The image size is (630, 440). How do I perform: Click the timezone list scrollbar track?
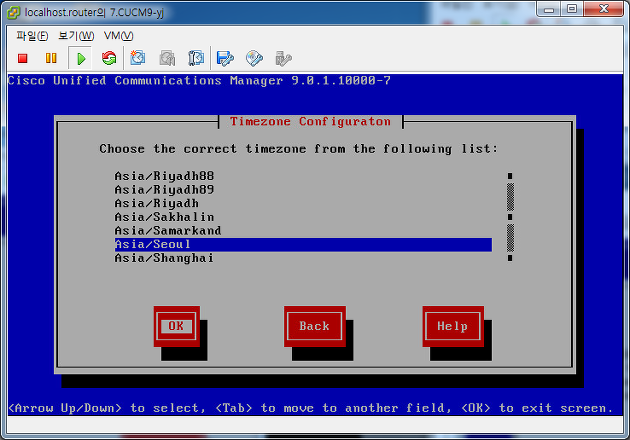tap(510, 217)
